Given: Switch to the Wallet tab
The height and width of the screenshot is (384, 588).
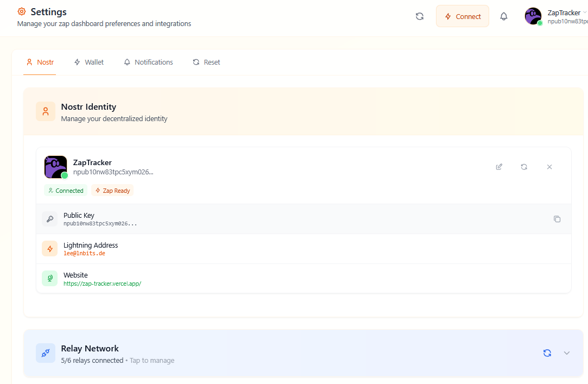Looking at the screenshot, I should click(x=88, y=62).
